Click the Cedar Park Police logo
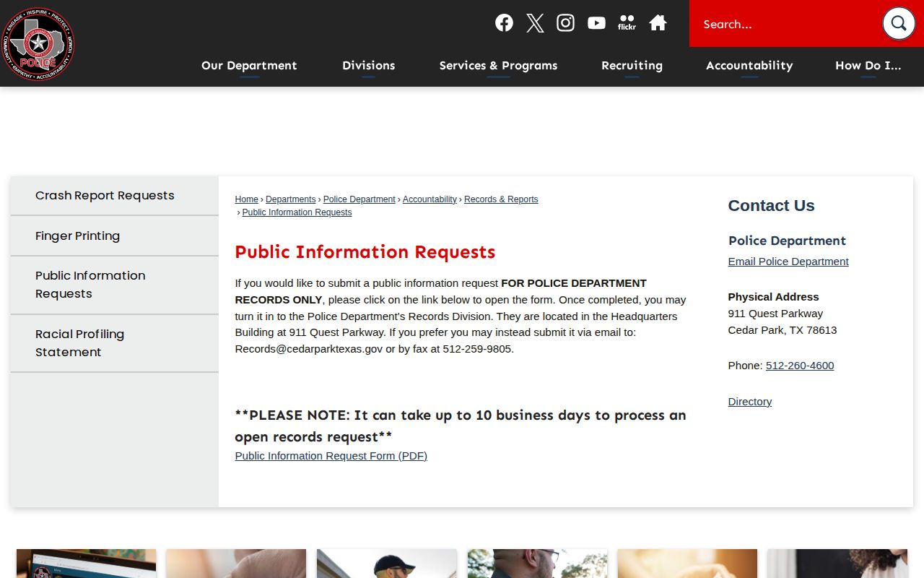This screenshot has width=924, height=578. (x=38, y=43)
